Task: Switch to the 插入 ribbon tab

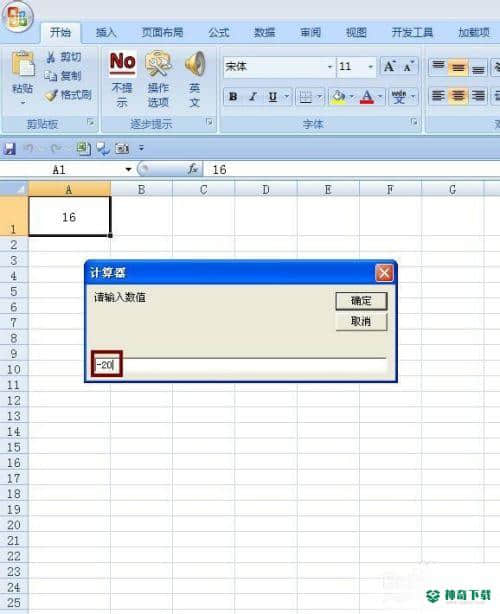Action: (106, 32)
